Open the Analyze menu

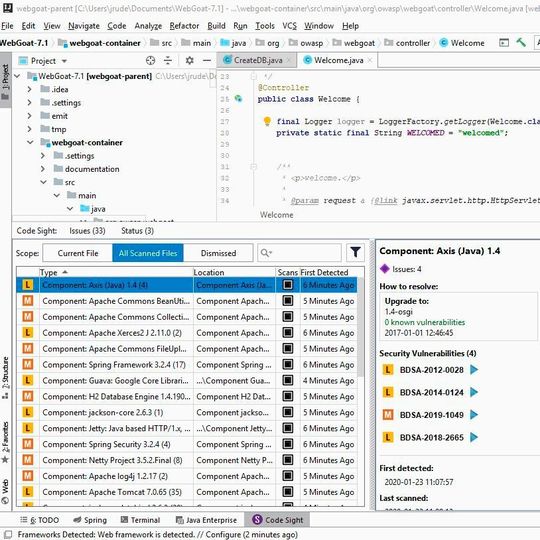[148, 26]
